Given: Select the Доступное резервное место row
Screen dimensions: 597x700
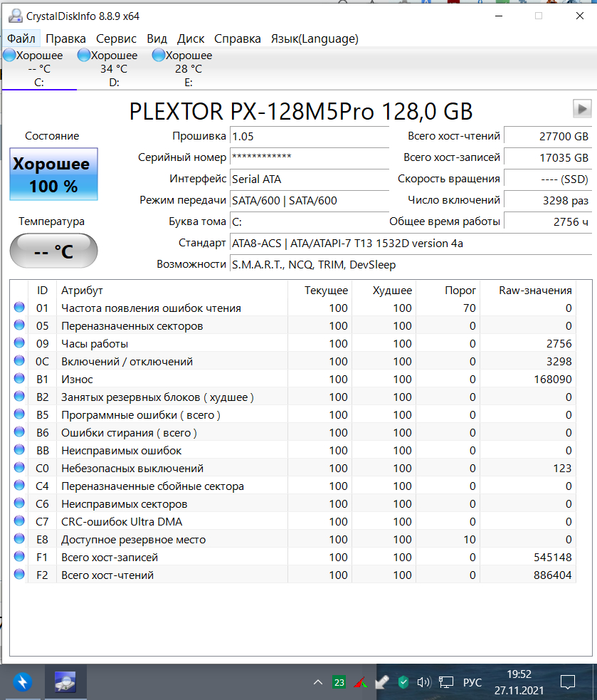Looking at the screenshot, I should pos(293,539).
